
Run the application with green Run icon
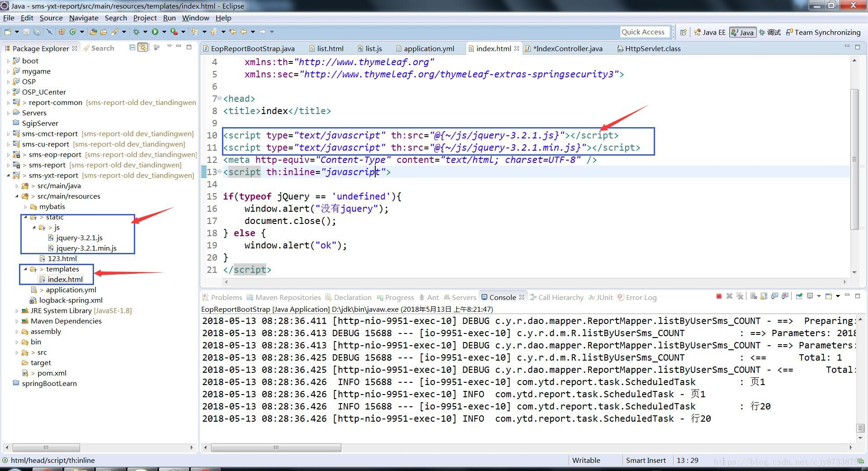tap(155, 32)
